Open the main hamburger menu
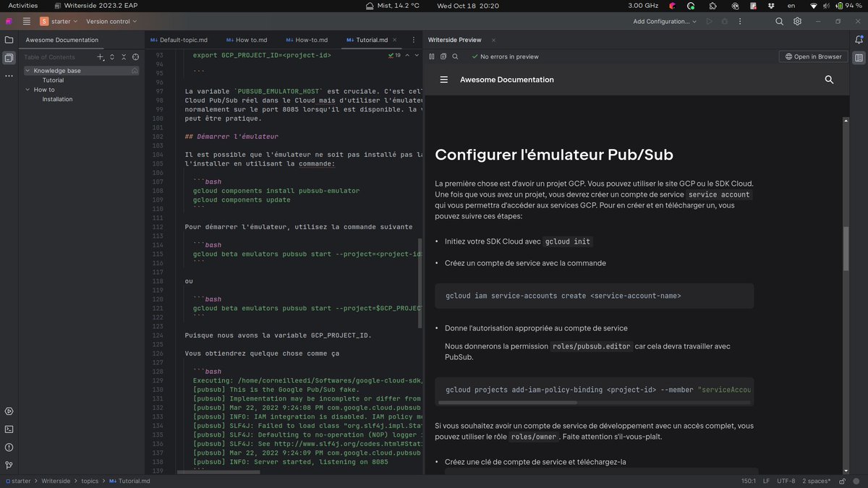 click(x=27, y=22)
